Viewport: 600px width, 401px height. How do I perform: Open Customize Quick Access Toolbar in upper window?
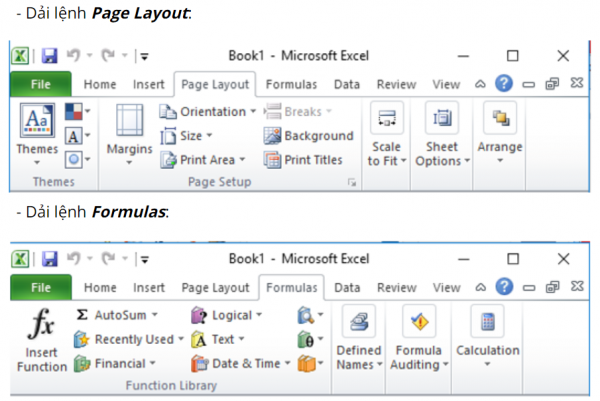144,57
